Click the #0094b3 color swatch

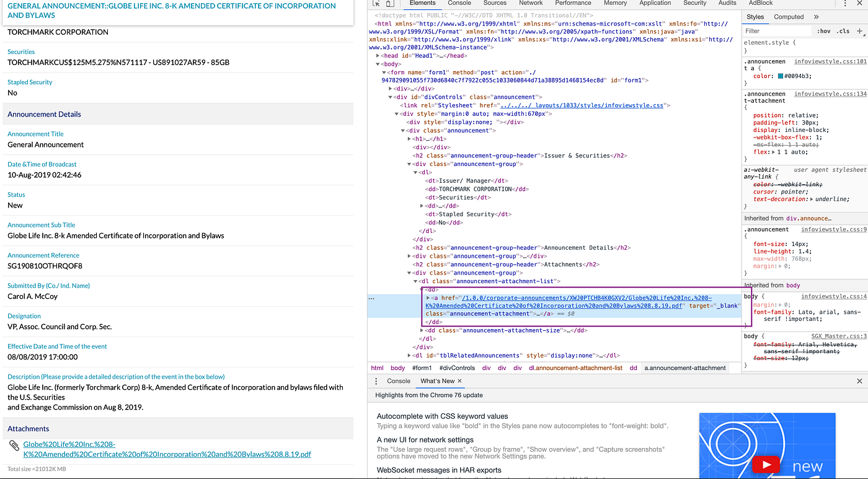pos(781,77)
